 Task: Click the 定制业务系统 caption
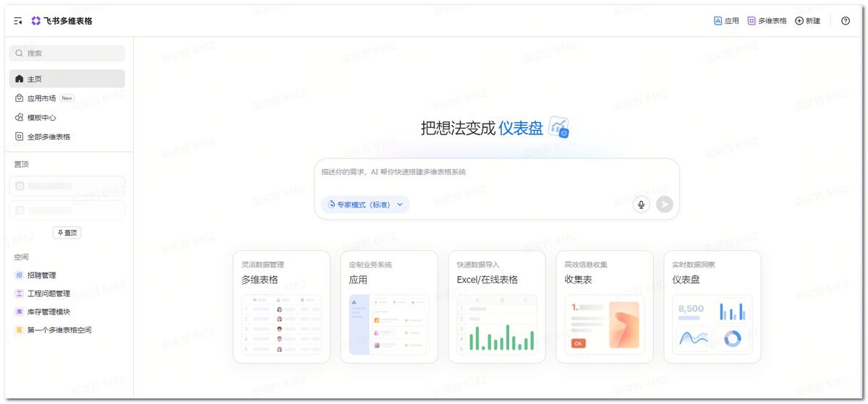point(370,265)
